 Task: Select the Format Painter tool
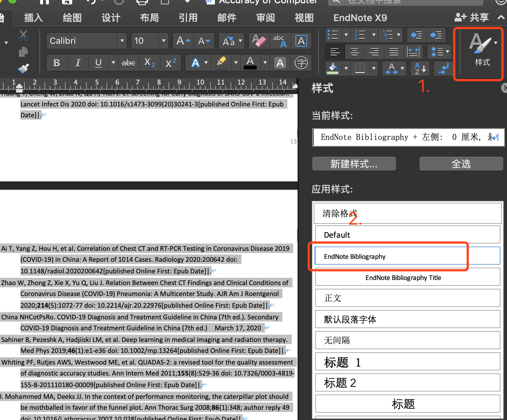pos(23,69)
